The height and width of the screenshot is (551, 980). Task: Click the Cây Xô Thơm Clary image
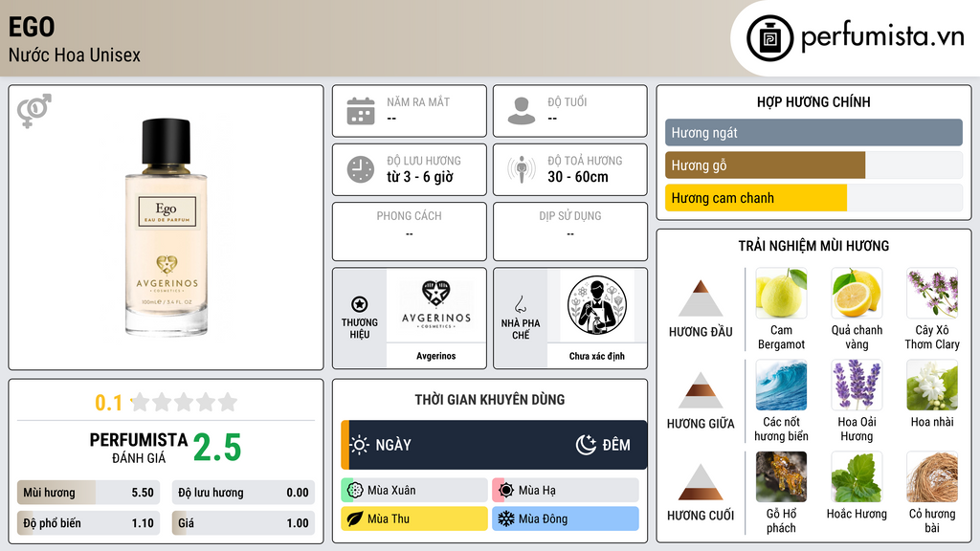pyautogui.click(x=932, y=293)
